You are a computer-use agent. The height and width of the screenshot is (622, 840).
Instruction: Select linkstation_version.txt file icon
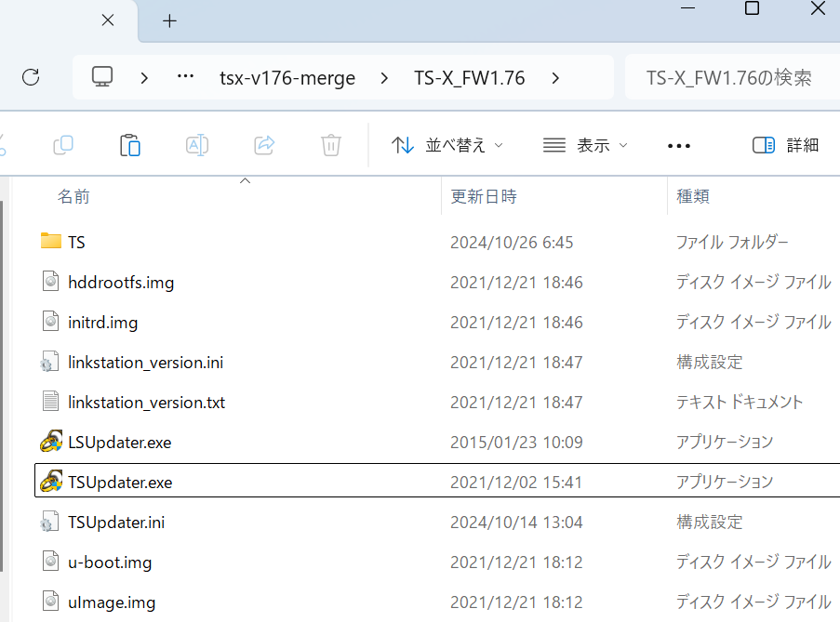pyautogui.click(x=51, y=402)
